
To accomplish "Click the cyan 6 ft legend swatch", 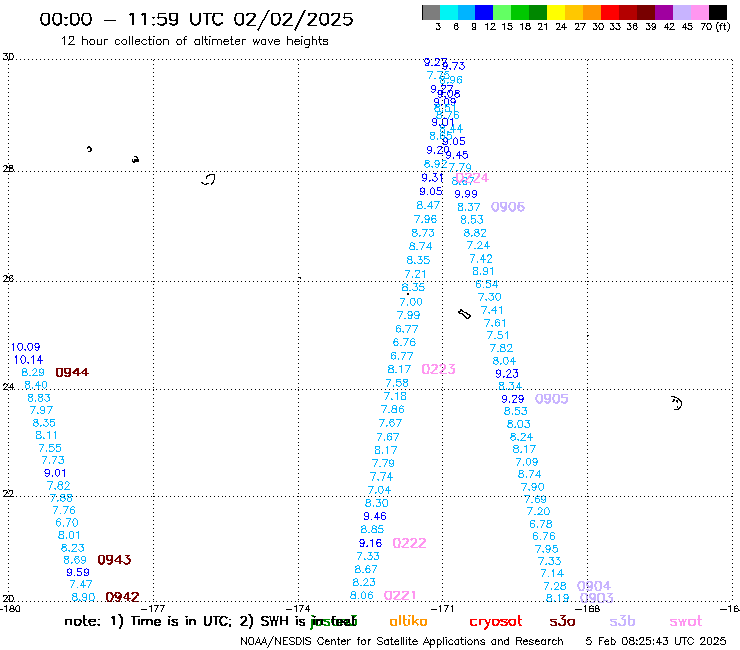I will (x=449, y=12).
